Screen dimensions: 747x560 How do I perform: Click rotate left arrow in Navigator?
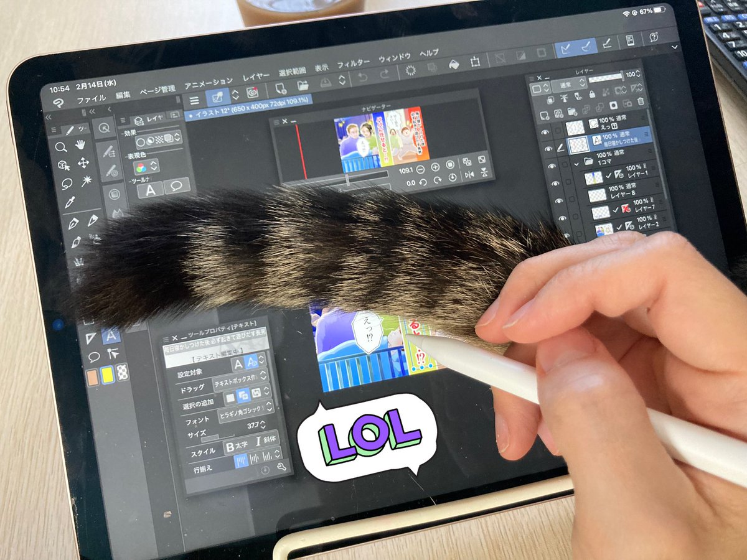(x=423, y=182)
